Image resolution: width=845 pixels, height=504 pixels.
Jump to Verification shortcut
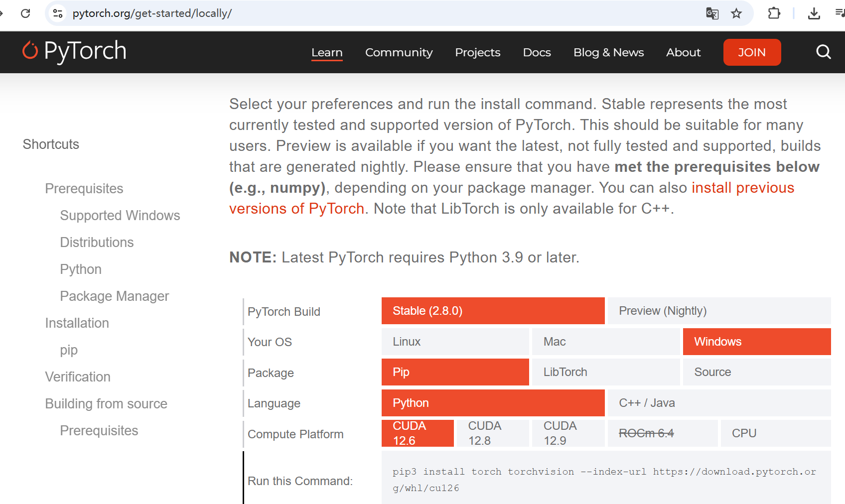[x=78, y=377]
